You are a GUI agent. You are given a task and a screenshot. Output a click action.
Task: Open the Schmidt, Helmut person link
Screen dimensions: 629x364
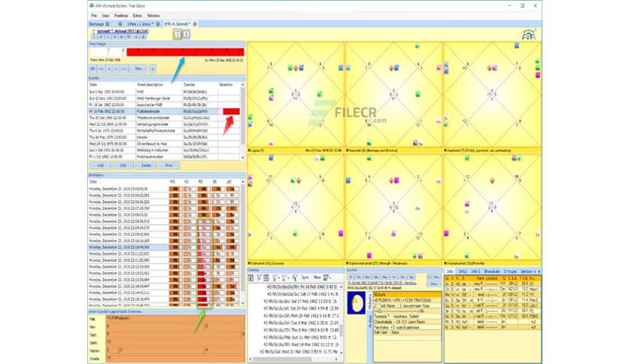pos(123,32)
